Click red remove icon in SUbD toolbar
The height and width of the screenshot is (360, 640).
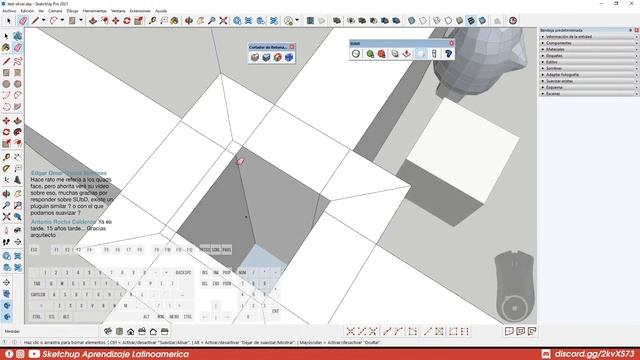pos(381,54)
